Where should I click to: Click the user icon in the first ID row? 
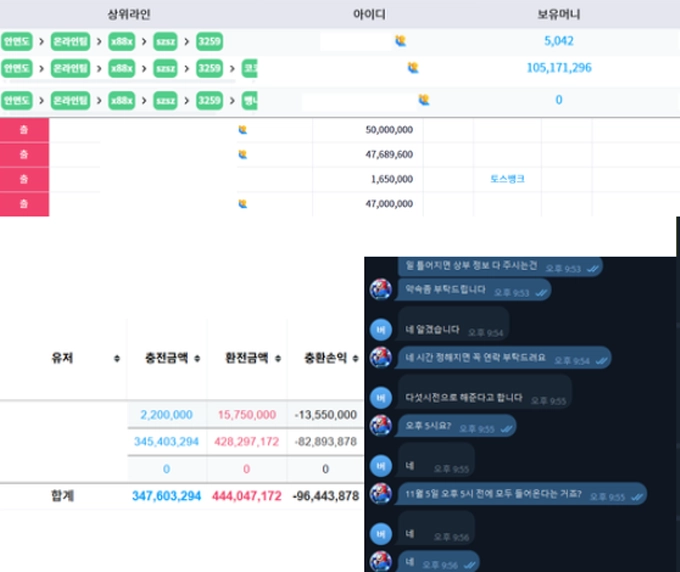[x=400, y=41]
